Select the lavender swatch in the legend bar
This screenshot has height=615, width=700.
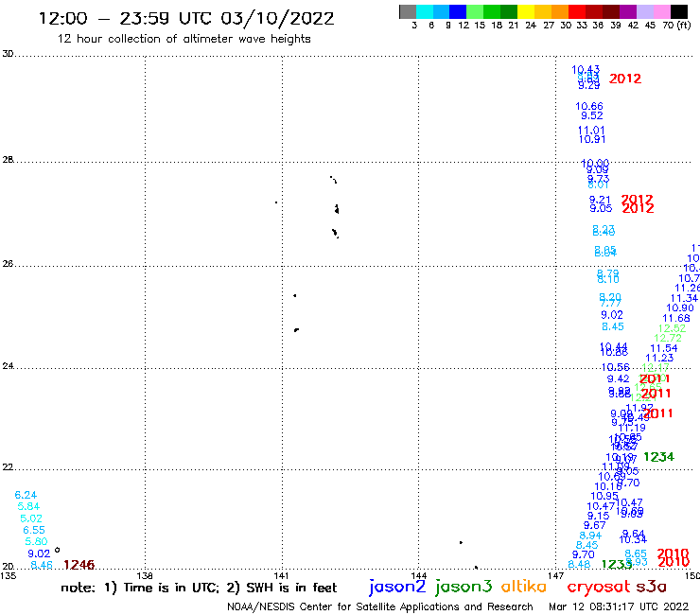pos(644,11)
